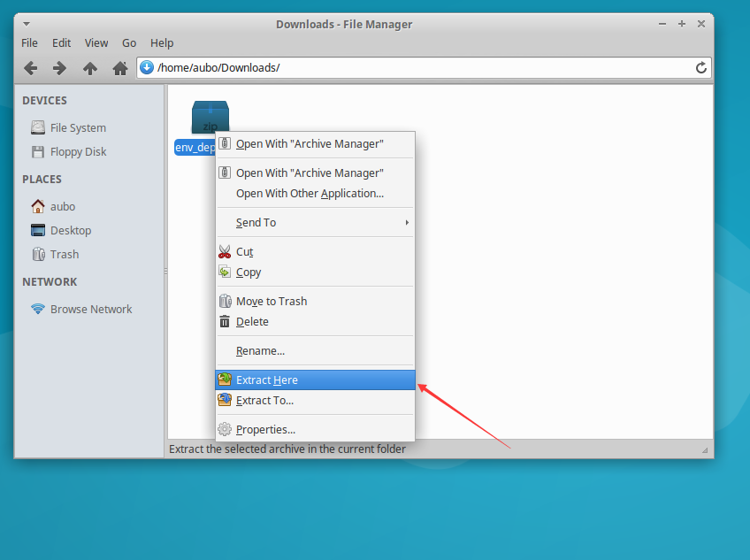
Task: Open the Go menu
Action: click(129, 43)
